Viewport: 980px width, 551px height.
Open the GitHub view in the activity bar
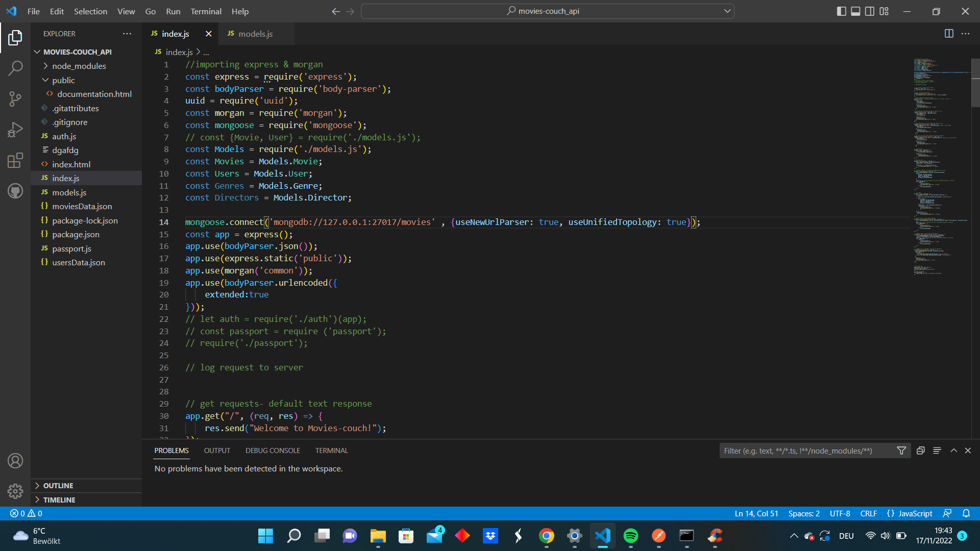15,191
